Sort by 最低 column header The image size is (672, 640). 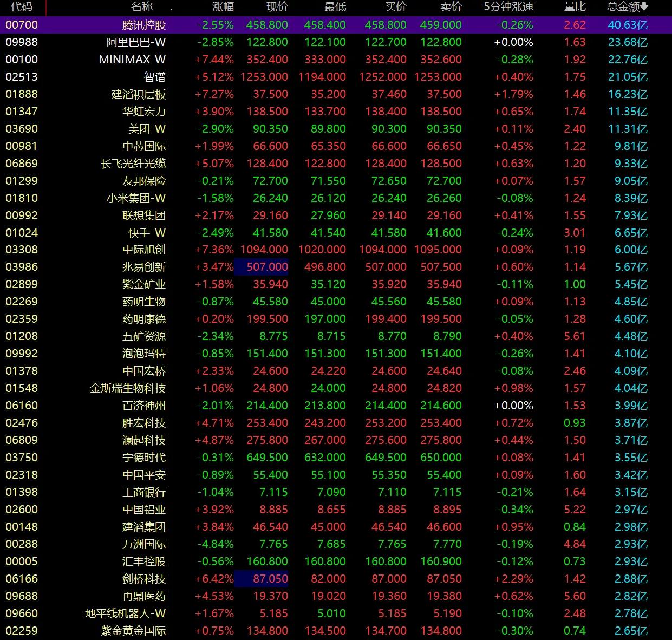[335, 7]
